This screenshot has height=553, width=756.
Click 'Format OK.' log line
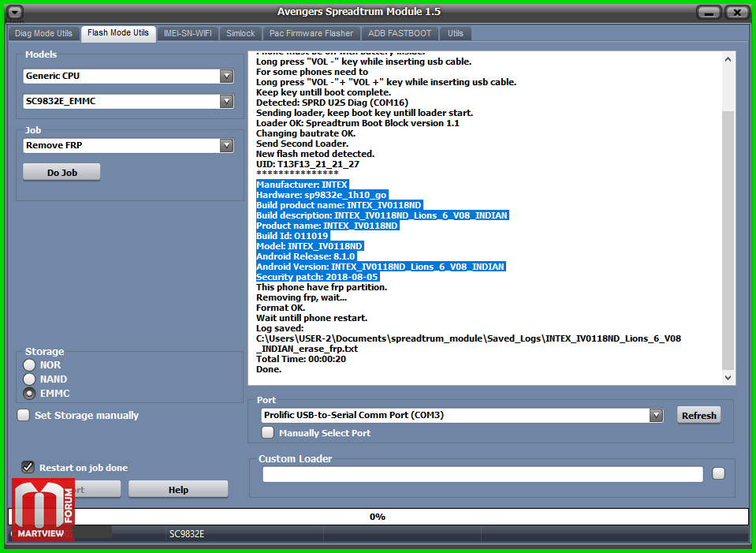(x=280, y=308)
